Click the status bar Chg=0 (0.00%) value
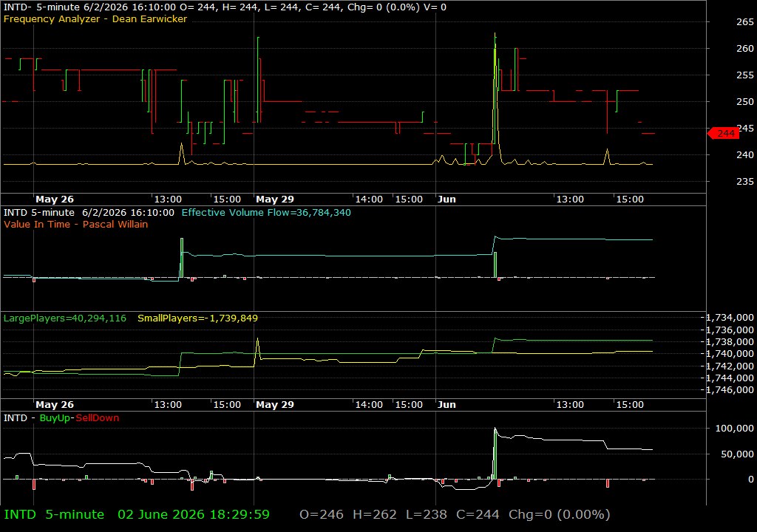Image resolution: width=757 pixels, height=532 pixels. click(559, 514)
